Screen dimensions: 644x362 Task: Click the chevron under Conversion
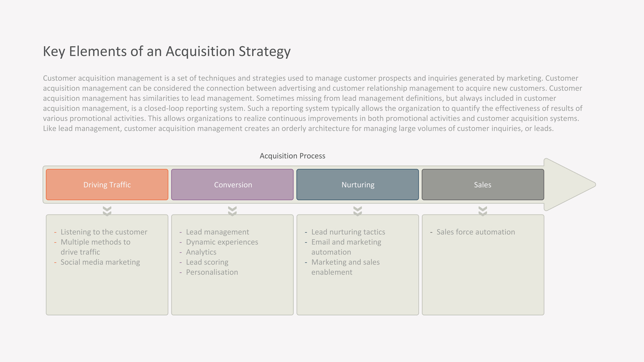pyautogui.click(x=232, y=211)
